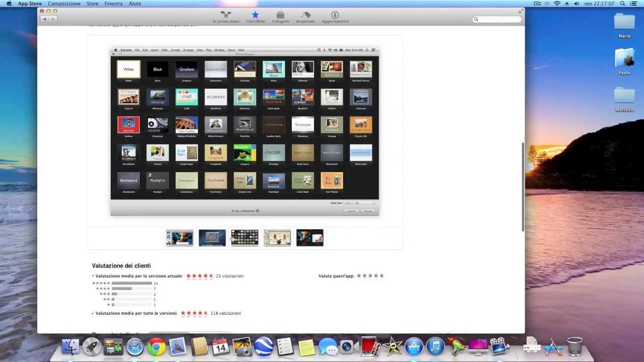Click the Valutazione dei clienti heading
The width and height of the screenshot is (644, 362).
pos(121,265)
